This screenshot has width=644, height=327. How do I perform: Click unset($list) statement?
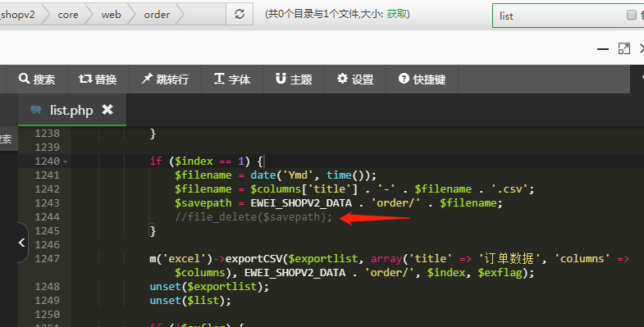point(190,300)
